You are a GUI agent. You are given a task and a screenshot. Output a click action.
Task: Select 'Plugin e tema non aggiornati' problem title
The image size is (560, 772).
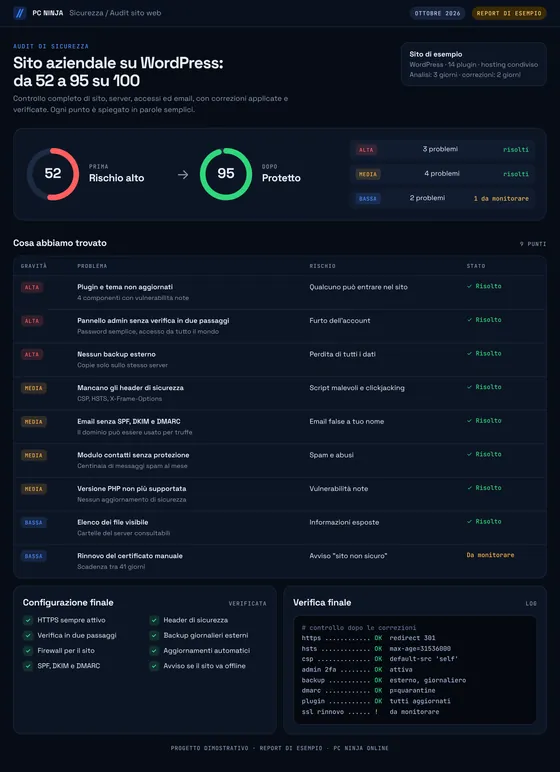click(125, 287)
